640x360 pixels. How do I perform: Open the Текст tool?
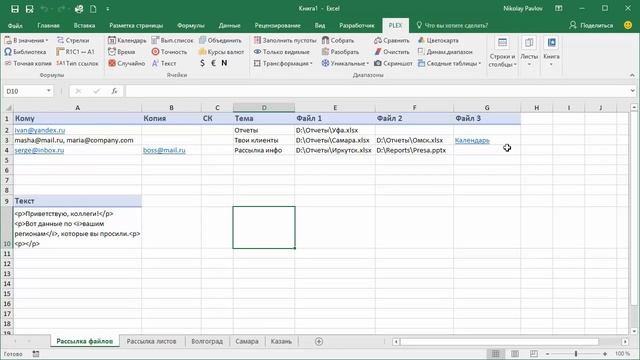point(164,63)
